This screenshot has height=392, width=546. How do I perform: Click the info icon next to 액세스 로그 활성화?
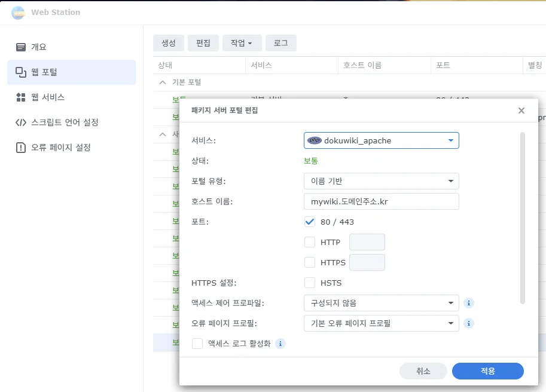[279, 343]
